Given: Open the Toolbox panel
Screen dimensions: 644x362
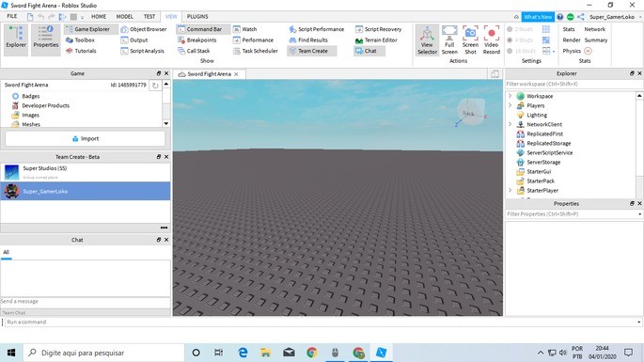Looking at the screenshot, I should point(80,39).
